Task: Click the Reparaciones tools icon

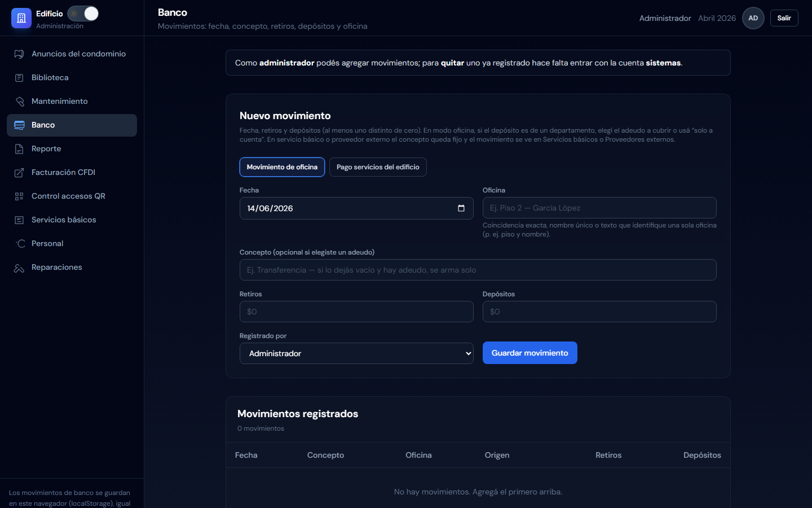Action: coord(19,268)
